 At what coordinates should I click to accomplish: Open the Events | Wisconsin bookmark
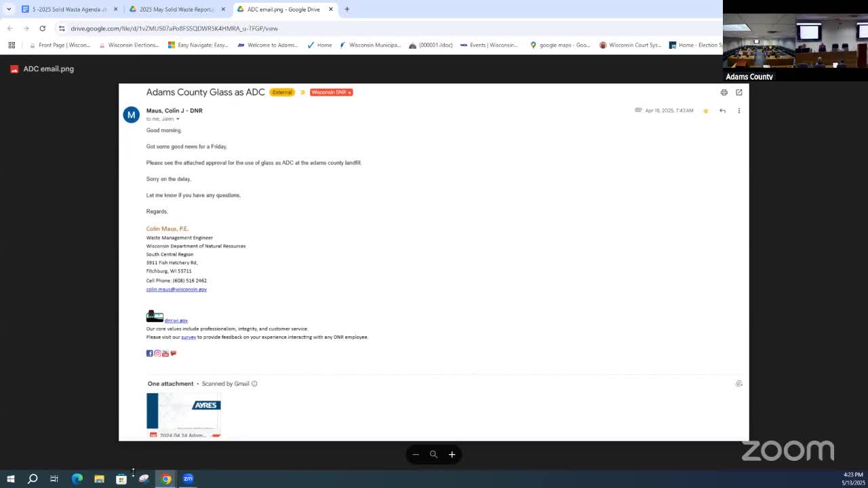click(489, 45)
